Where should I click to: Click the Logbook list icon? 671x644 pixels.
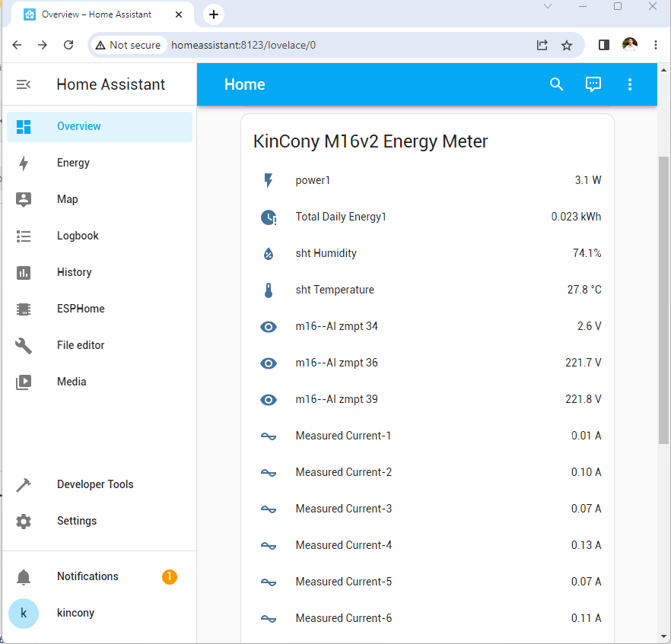tap(24, 236)
